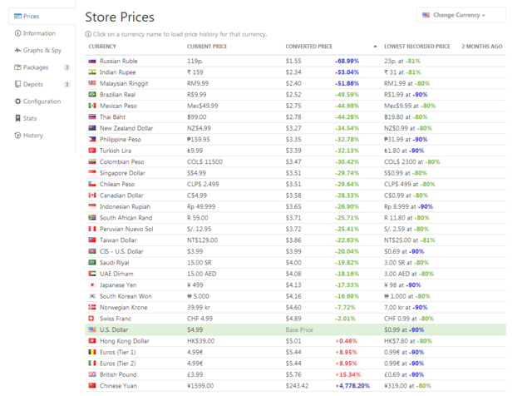Click the Brazilian Real flag icon
This screenshot has height=396, width=532.
coord(91,94)
